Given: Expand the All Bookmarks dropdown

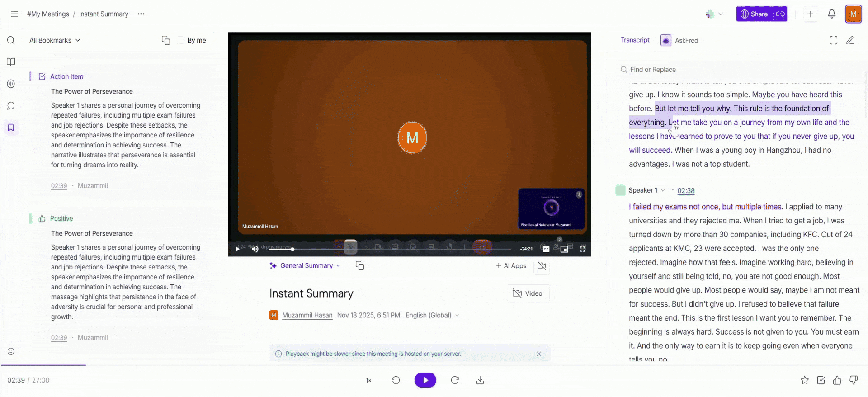Looking at the screenshot, I should click(55, 40).
